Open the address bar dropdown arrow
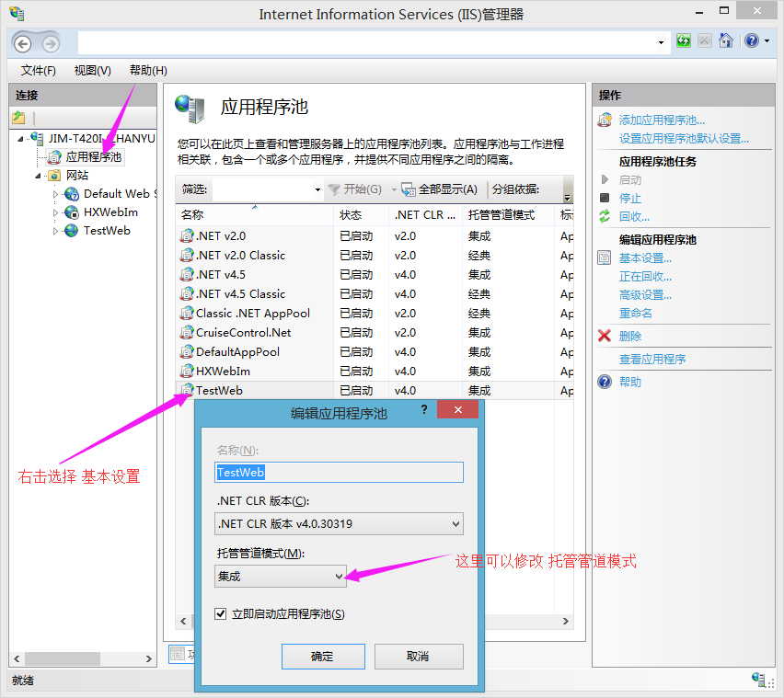784x698 pixels. (661, 43)
